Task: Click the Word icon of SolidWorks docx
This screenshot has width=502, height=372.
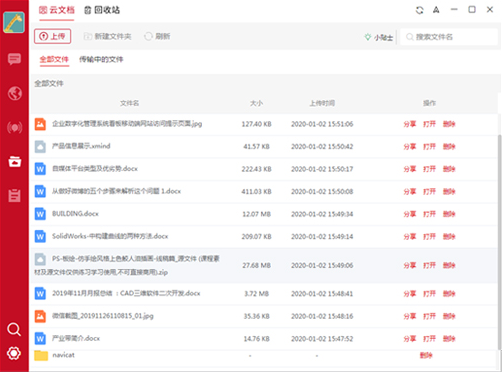Action: coord(40,236)
